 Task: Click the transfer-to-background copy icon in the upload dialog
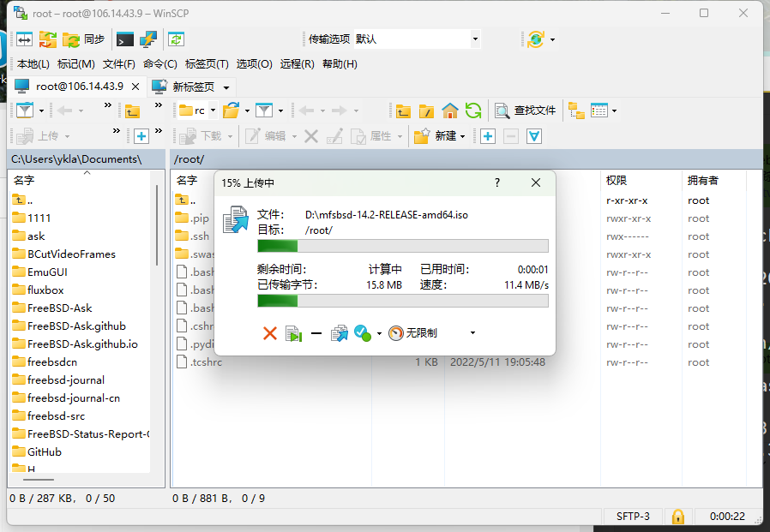coord(339,334)
